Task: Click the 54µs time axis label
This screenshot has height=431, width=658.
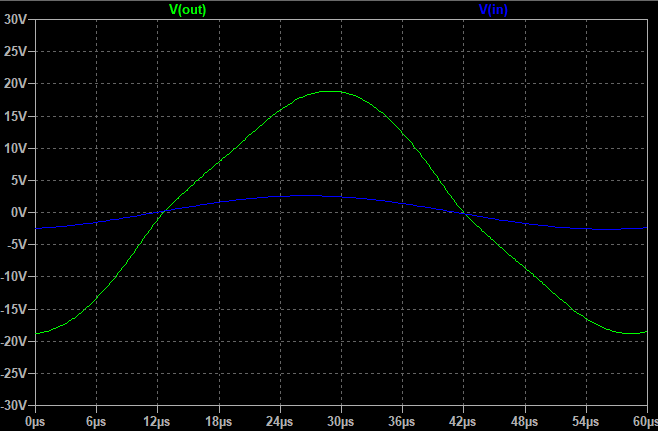Action: 586,422
